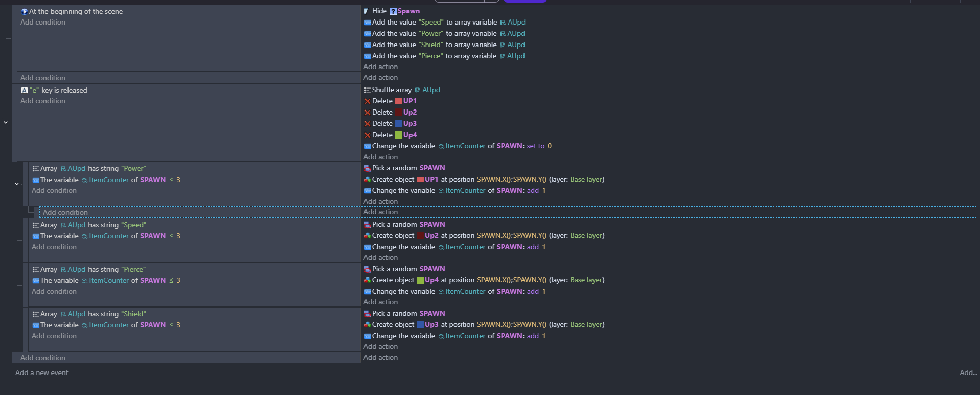This screenshot has height=395, width=980.
Task: Click "Add a new event" at the bottom
Action: [41, 372]
